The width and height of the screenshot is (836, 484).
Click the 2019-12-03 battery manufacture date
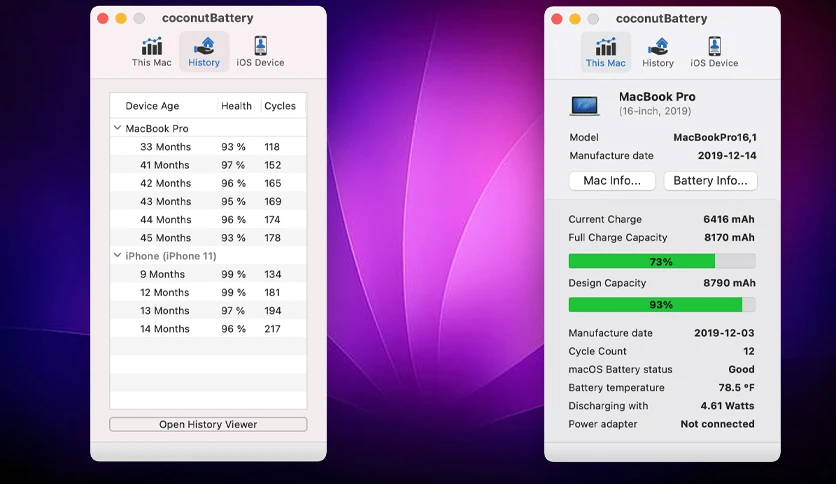tap(724, 333)
